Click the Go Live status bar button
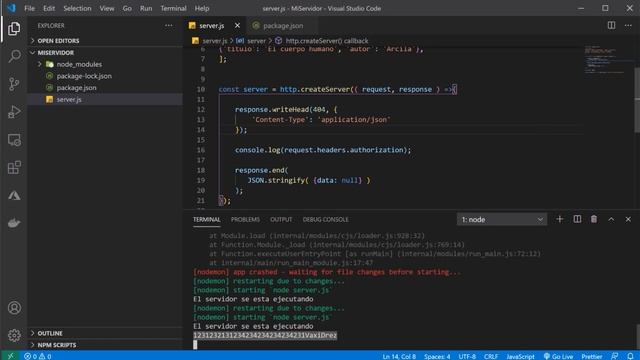 click(x=558, y=356)
